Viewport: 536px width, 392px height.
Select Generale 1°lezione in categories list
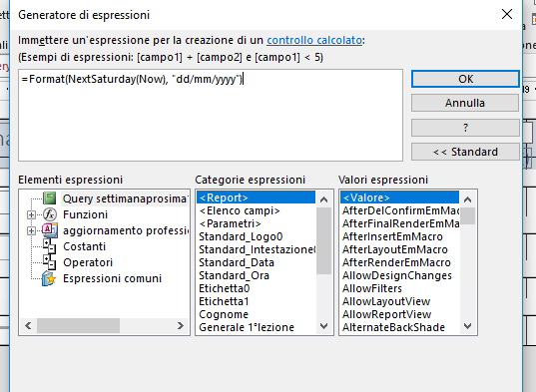coord(256,327)
